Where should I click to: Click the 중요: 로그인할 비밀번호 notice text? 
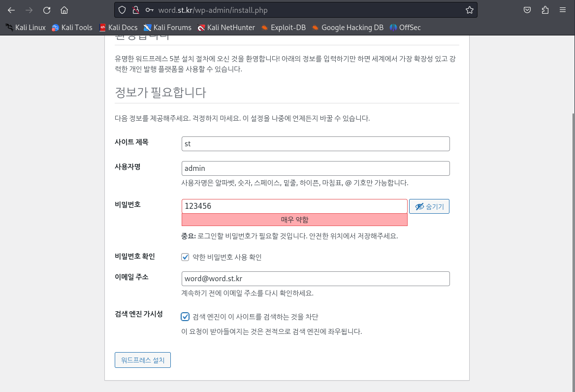tap(289, 236)
